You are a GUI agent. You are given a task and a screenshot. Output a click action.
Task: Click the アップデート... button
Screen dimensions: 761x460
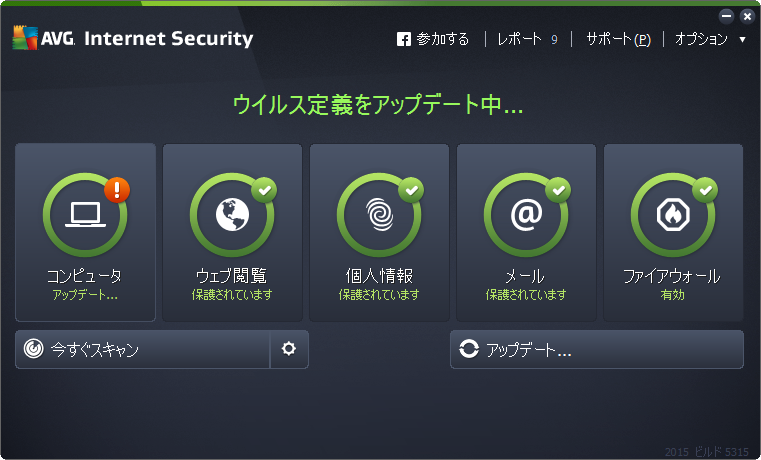[597, 349]
